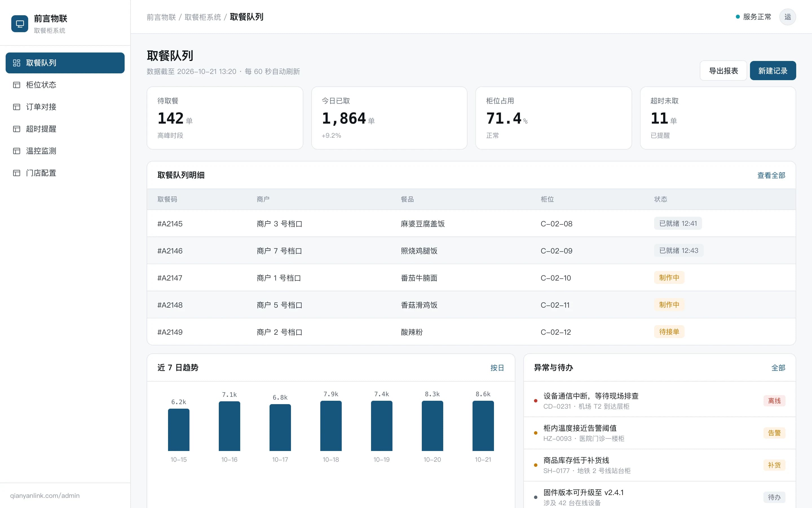Click the 前言物联 logo icon

click(20, 24)
